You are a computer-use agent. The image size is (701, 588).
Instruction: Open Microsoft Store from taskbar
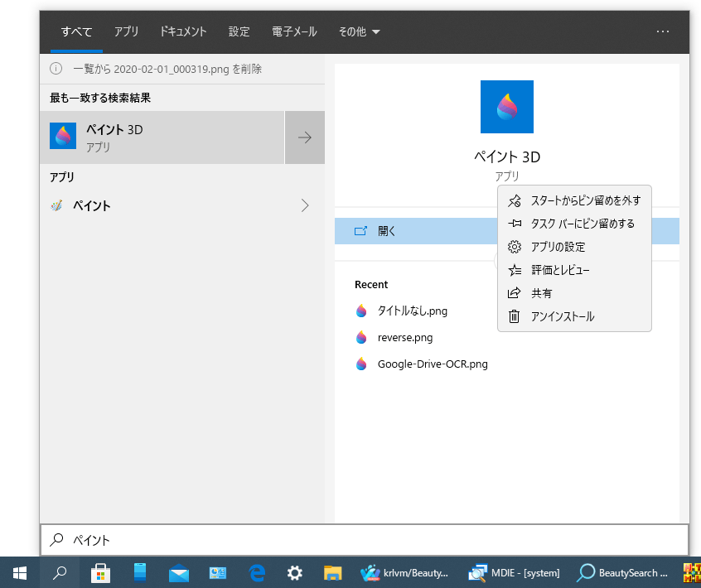click(100, 572)
